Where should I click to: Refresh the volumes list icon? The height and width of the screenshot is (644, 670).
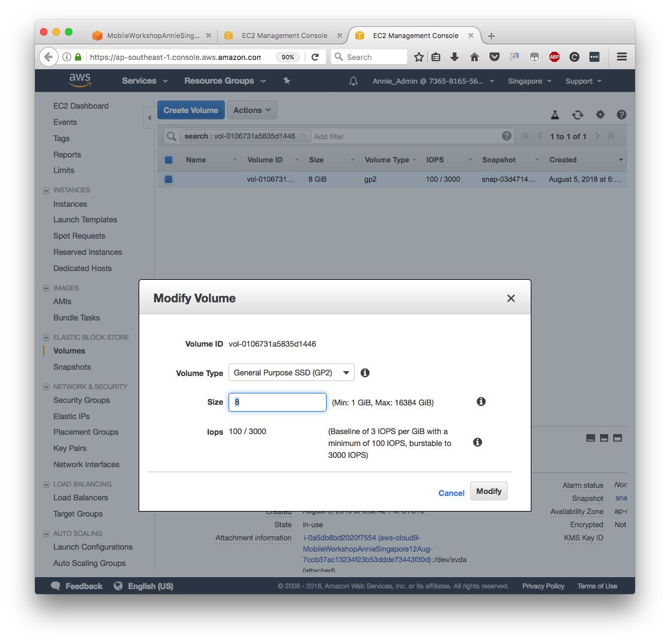click(x=578, y=114)
